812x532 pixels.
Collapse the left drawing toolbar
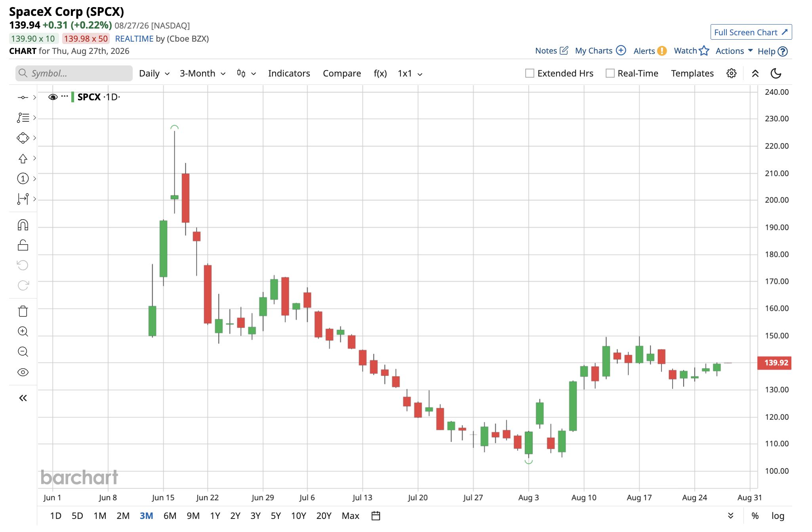click(x=23, y=398)
